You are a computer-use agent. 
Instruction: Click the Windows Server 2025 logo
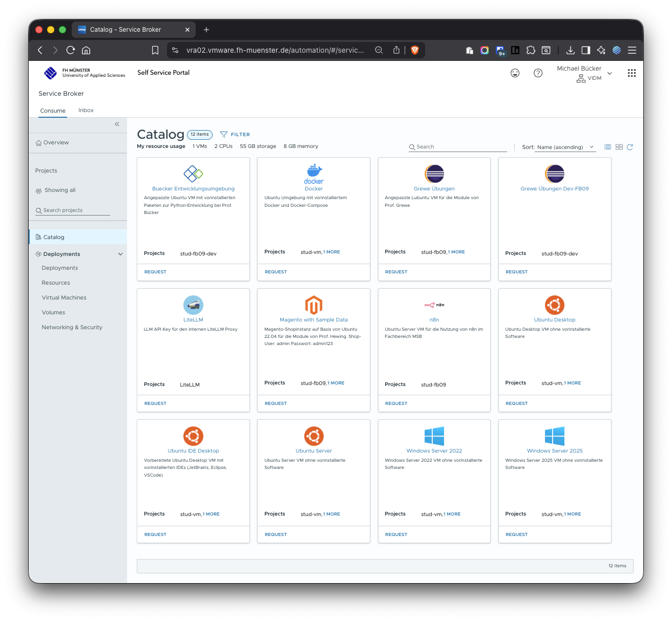click(x=555, y=436)
